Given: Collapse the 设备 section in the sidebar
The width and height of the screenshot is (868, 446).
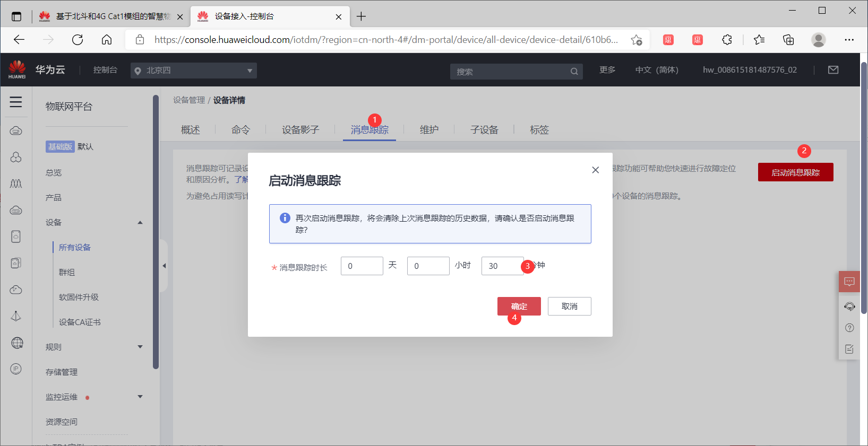Looking at the screenshot, I should pos(140,223).
